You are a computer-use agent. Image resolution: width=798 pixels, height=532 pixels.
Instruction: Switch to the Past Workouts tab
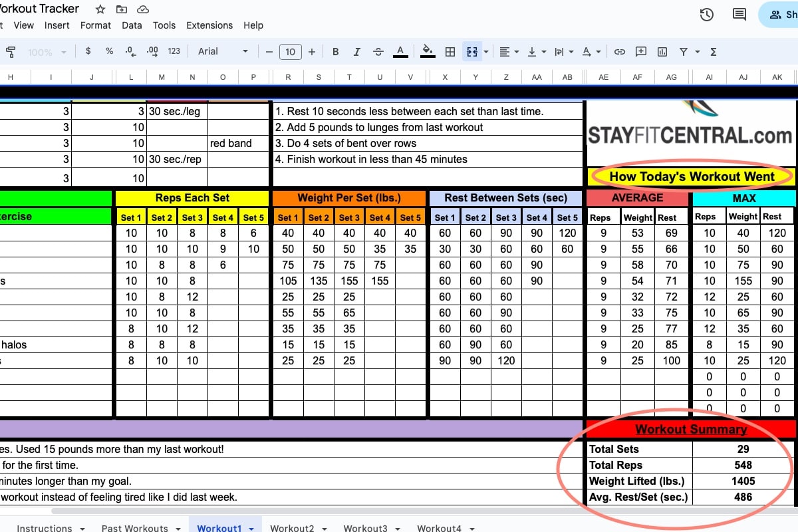tap(135, 528)
